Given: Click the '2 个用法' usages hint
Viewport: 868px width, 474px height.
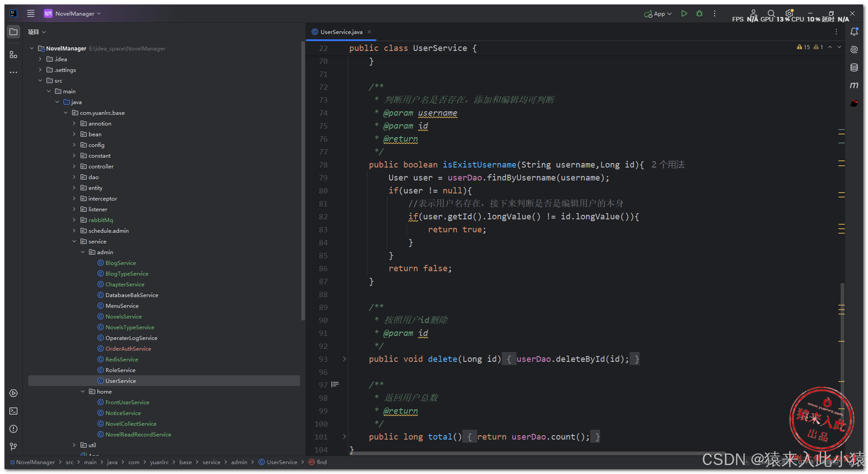Looking at the screenshot, I should coord(668,164).
